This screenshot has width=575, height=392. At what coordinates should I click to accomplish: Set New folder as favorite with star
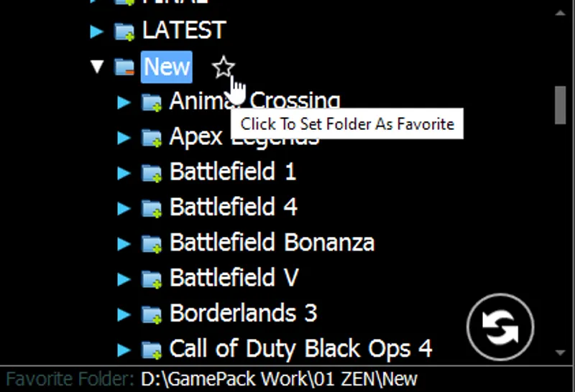tap(224, 67)
